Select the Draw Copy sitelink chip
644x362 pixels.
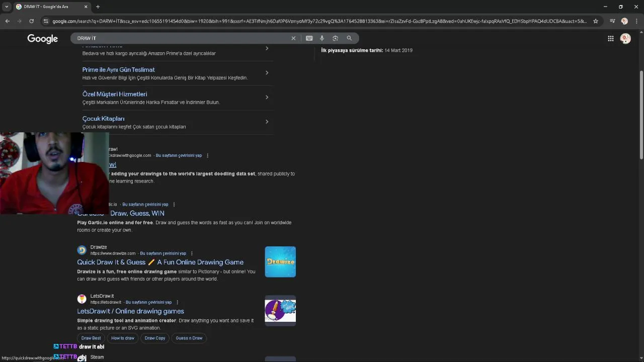coord(155,338)
